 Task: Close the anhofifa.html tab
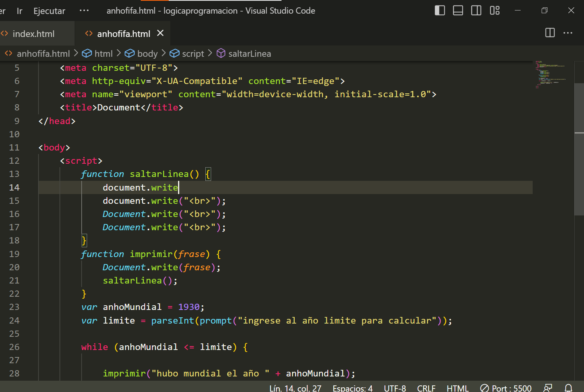[x=160, y=33]
